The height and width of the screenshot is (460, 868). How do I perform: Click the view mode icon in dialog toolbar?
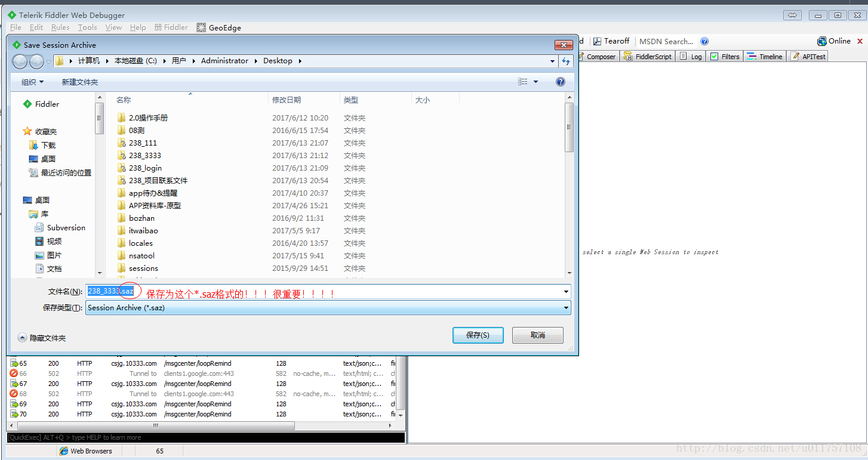pos(523,82)
